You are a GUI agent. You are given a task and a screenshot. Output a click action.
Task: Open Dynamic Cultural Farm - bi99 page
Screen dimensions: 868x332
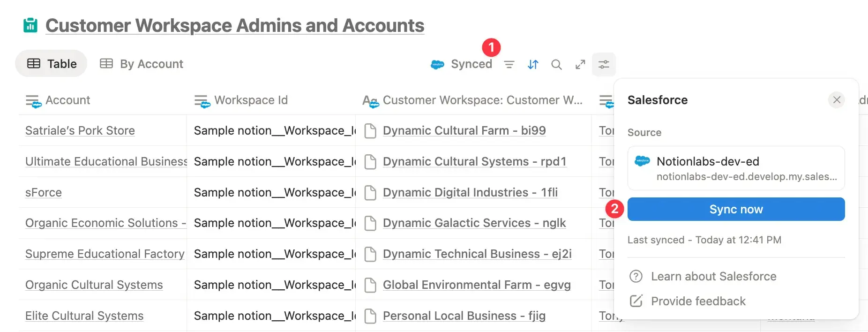[x=464, y=130]
